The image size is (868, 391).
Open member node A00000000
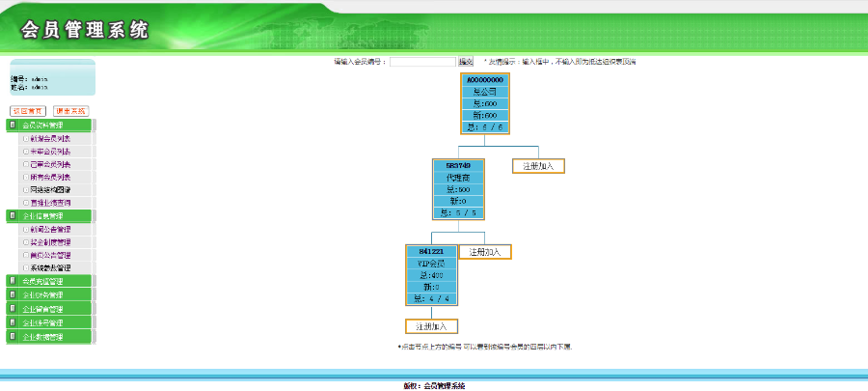(x=485, y=80)
